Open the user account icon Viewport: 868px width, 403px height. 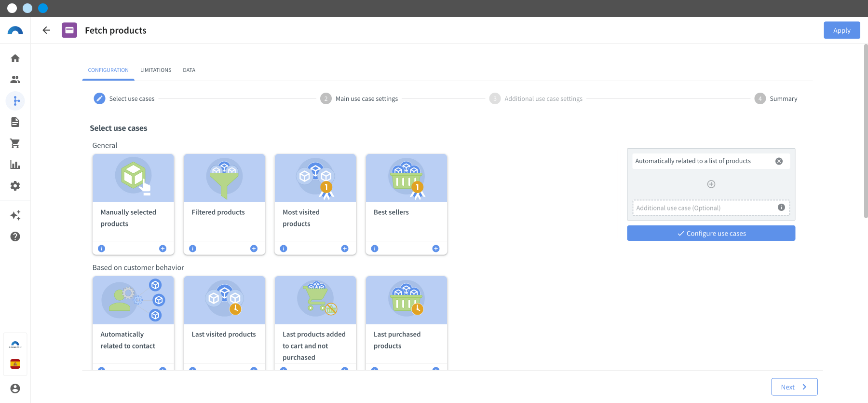[x=15, y=389]
